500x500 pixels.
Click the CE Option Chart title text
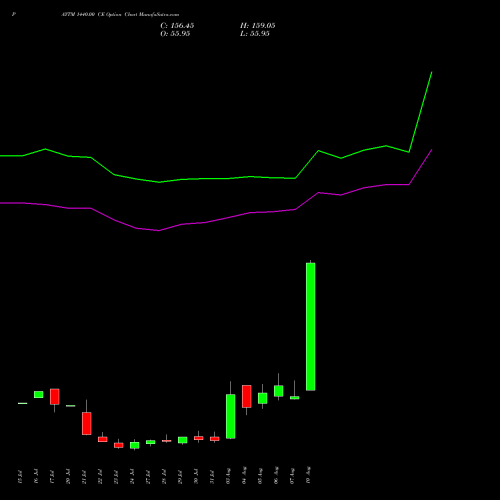120,15
